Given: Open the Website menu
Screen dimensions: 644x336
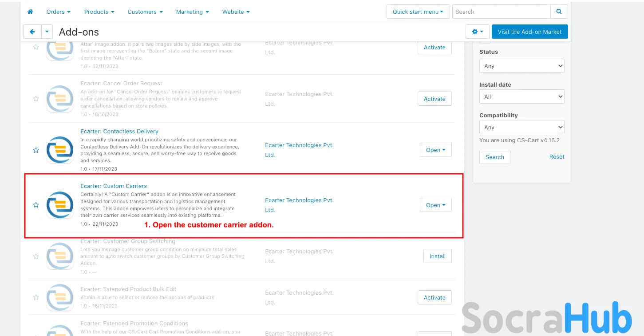Looking at the screenshot, I should point(236,12).
